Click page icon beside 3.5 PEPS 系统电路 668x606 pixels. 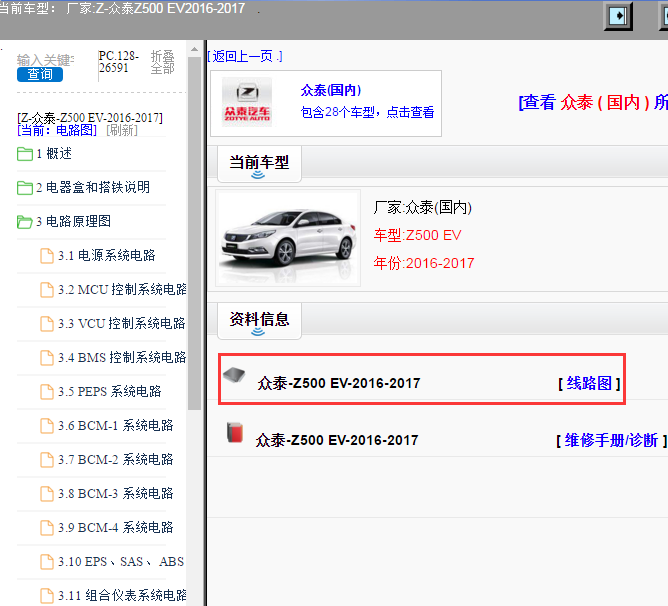point(47,392)
